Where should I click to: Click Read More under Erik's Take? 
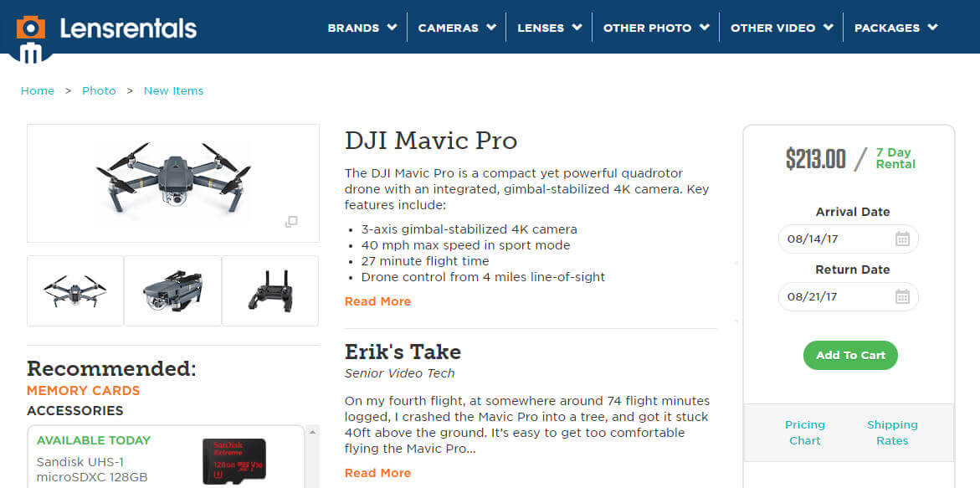[377, 473]
